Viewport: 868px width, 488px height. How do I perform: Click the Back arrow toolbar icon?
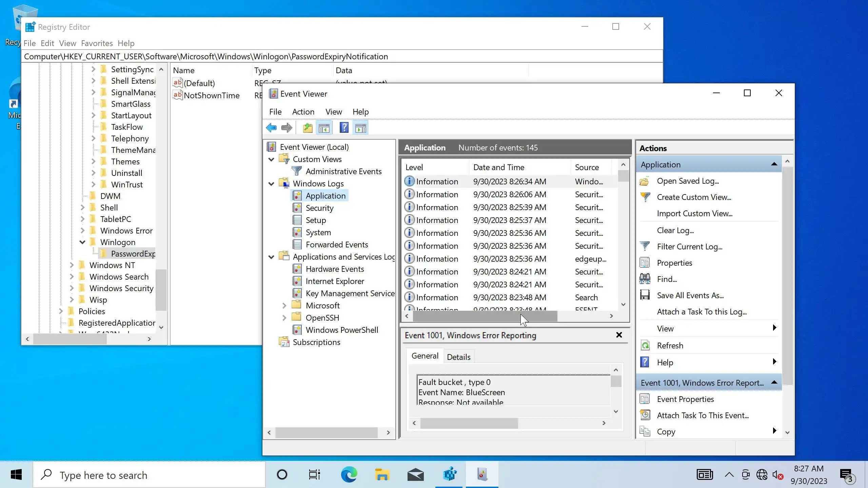coord(271,128)
